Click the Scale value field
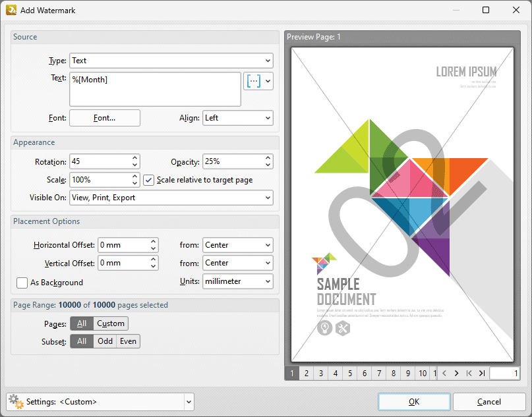 click(x=100, y=180)
